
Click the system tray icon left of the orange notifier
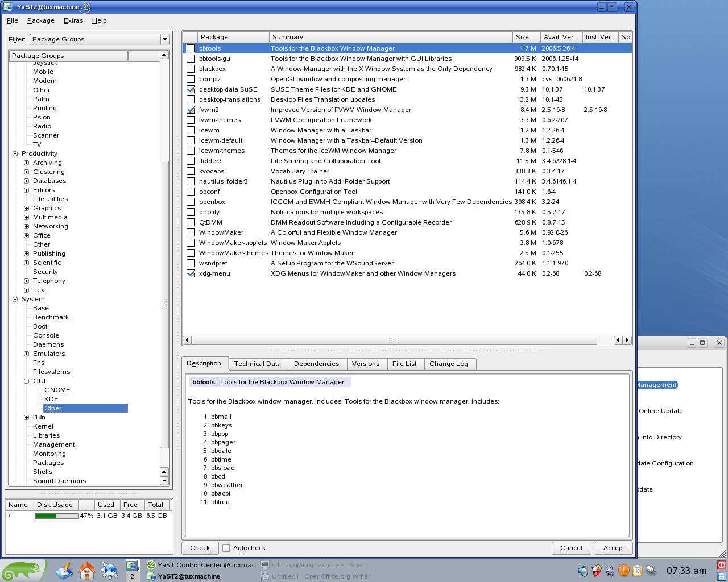point(610,571)
